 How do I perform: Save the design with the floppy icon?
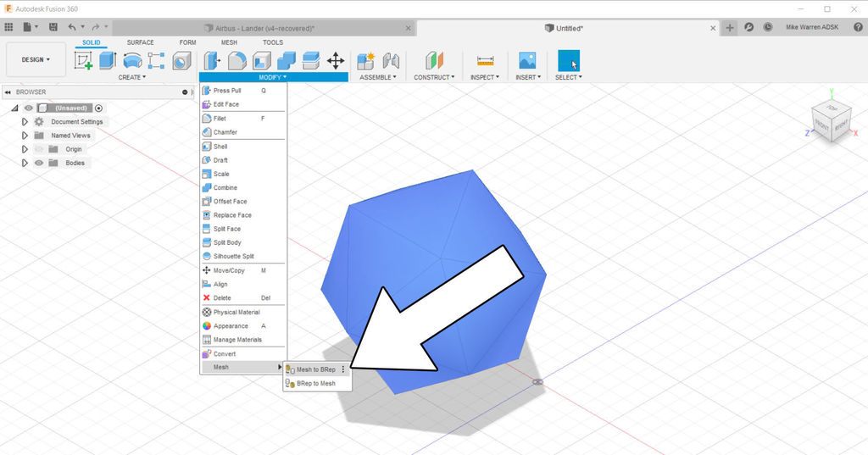[53, 26]
